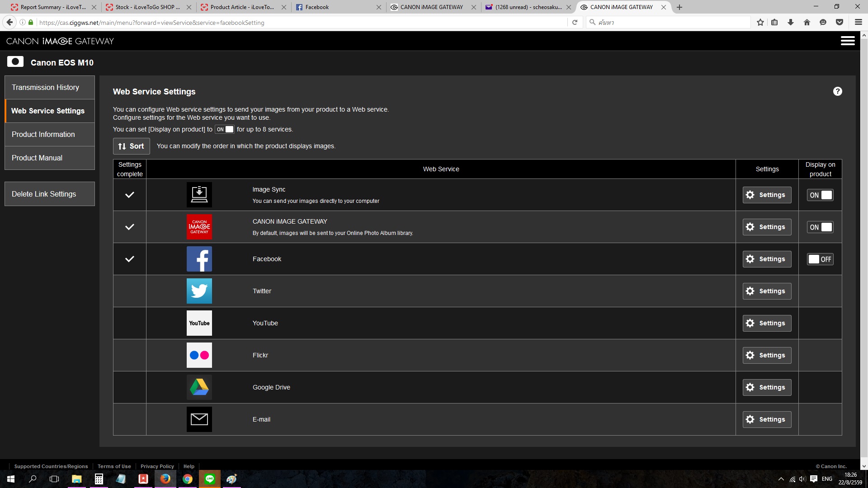
Task: Bookmark this page with star icon
Action: click(x=760, y=22)
